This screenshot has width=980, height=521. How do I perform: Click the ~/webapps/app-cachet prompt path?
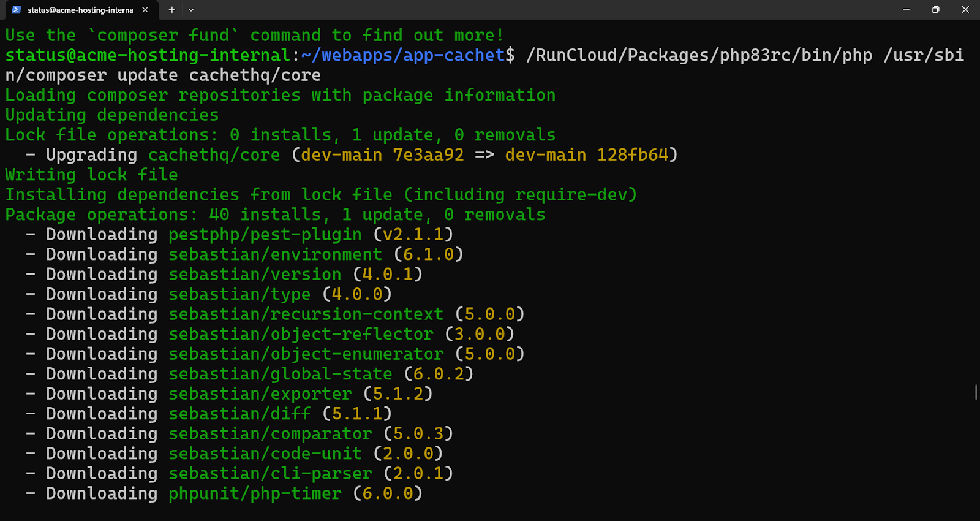(x=402, y=55)
